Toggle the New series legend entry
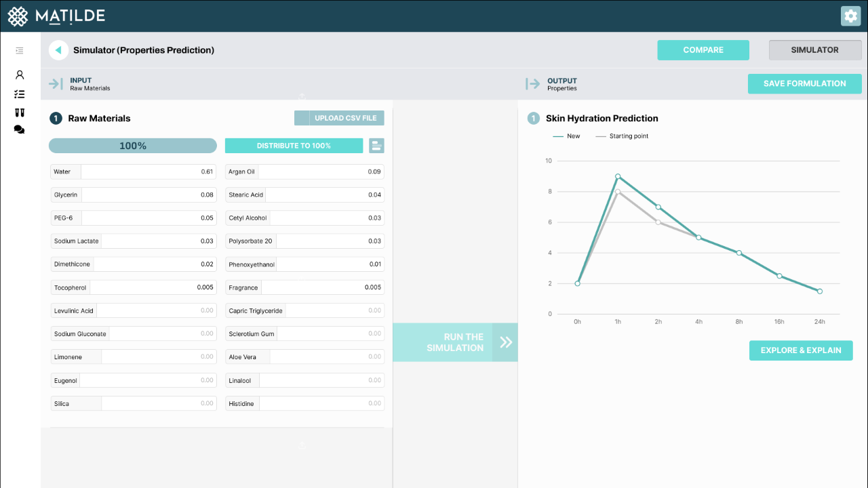 (x=567, y=136)
